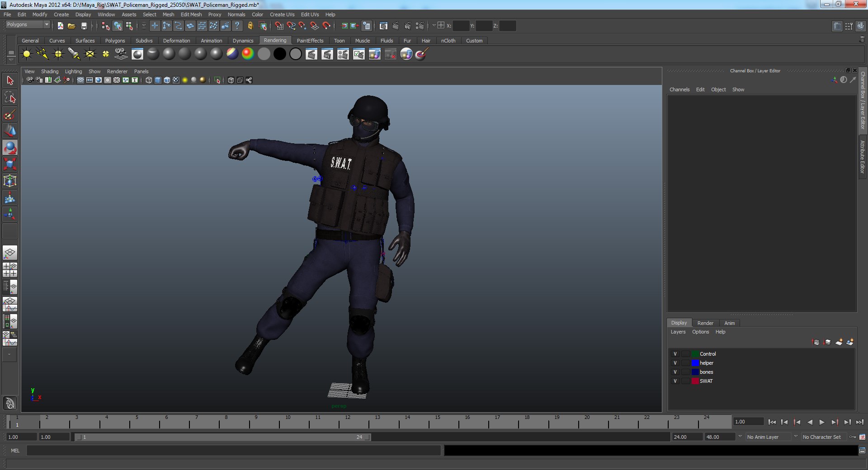The image size is (868, 470).
Task: Select the single perspective layout icon
Action: coord(10,253)
